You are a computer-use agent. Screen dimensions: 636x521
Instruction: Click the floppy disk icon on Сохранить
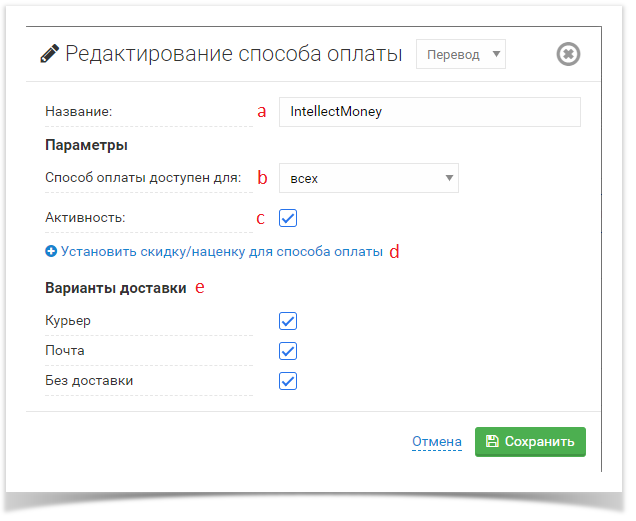click(492, 441)
